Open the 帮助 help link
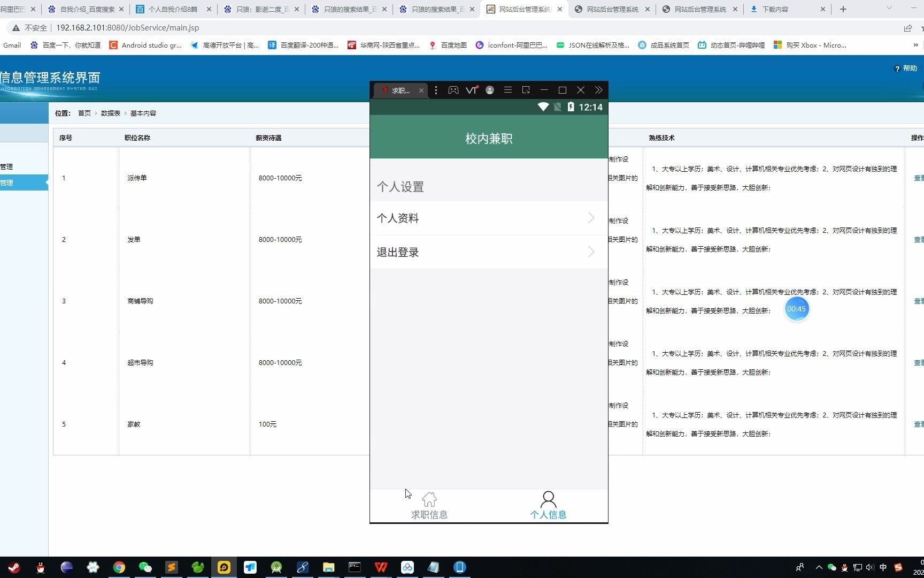Viewport: 924px width, 578px height. click(906, 69)
